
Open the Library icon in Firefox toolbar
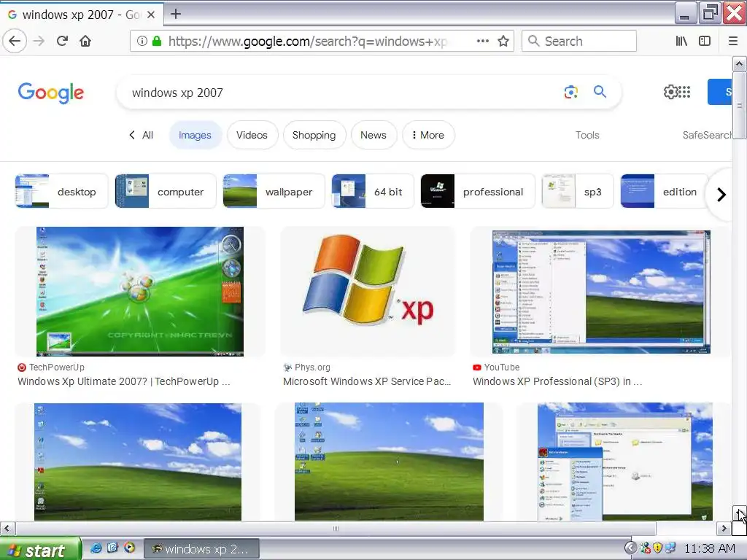pyautogui.click(x=681, y=41)
